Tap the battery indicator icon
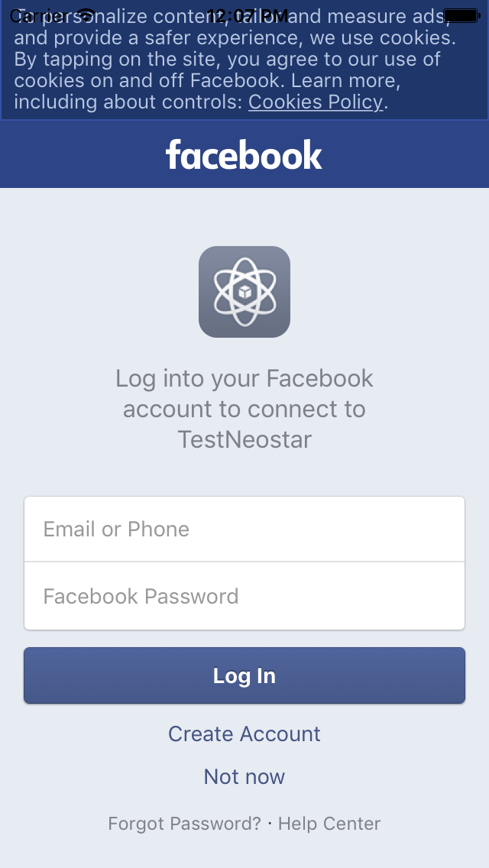489x868 pixels. tap(461, 15)
